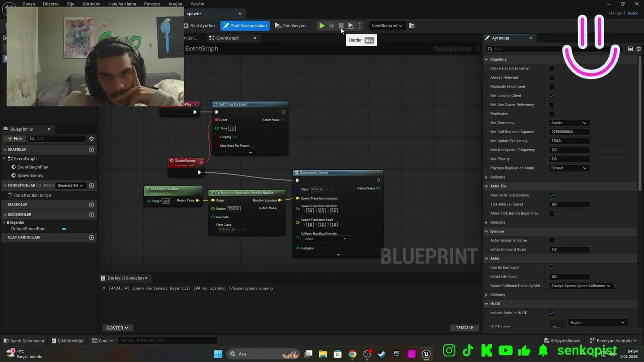Disable Net Load on Client checkbox

point(552,96)
